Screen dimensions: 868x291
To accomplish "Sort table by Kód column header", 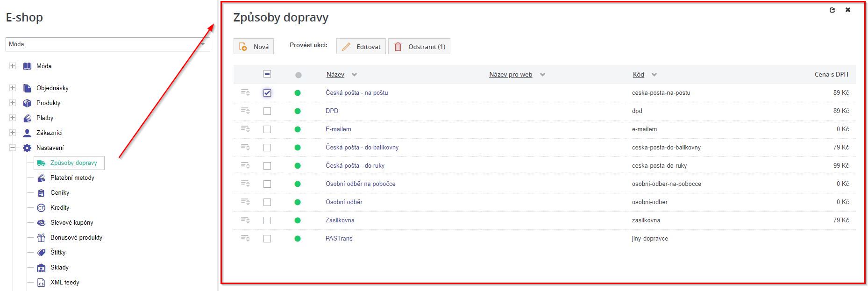I will pos(638,74).
